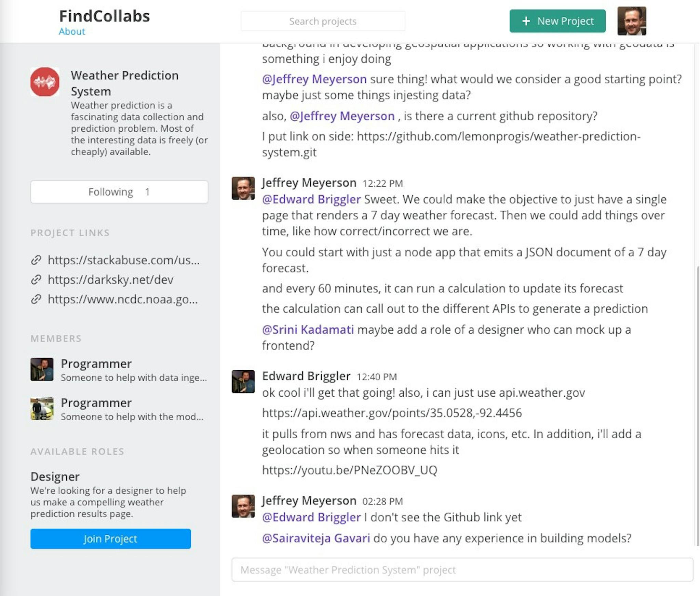Click the link icon next to darksky.net URL

37,279
